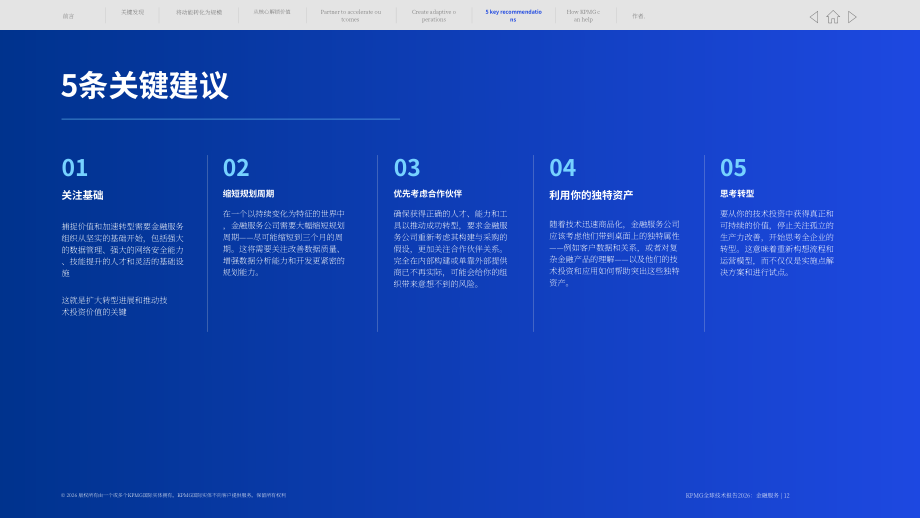Screen dimensions: 920x518
Task: Go to the previous page arrow
Action: [x=814, y=17]
